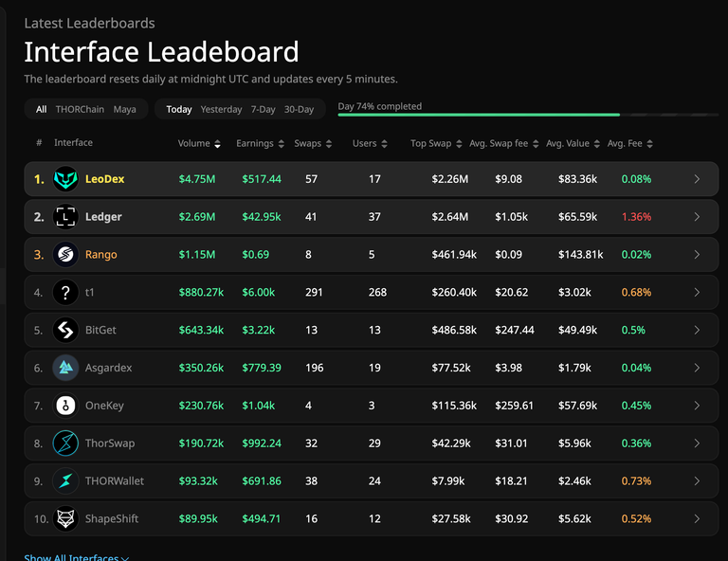Click the Interface Leadeboard heading

click(161, 51)
